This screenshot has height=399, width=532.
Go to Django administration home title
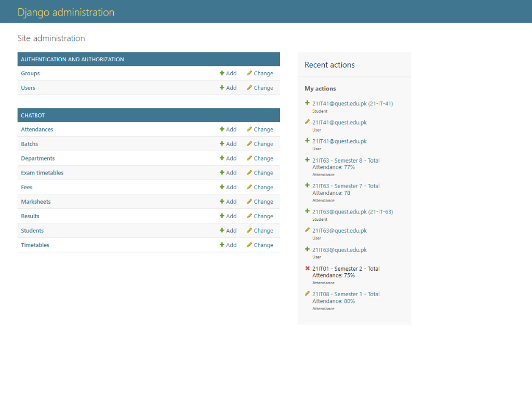[x=66, y=12]
